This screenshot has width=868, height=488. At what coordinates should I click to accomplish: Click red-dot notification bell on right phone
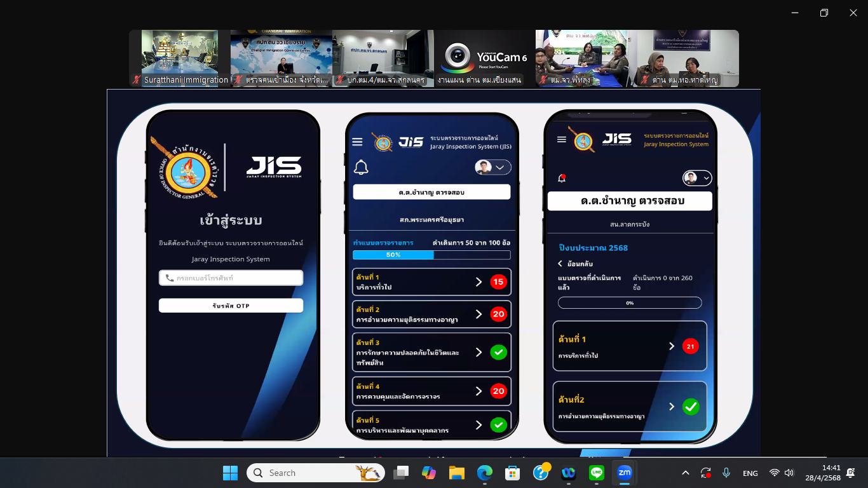click(562, 179)
